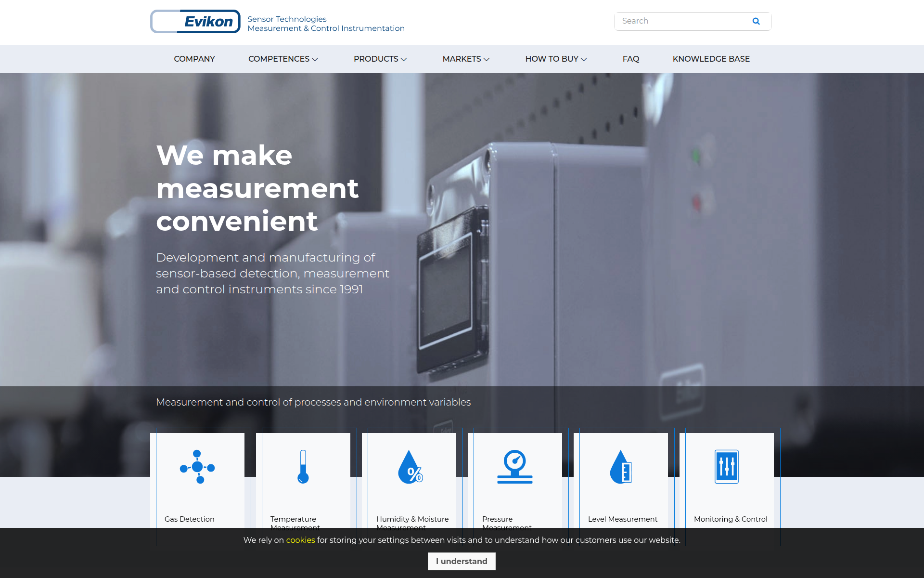Screen dimensions: 924x578
Task: Open the Gas Detection label
Action: tap(189, 519)
